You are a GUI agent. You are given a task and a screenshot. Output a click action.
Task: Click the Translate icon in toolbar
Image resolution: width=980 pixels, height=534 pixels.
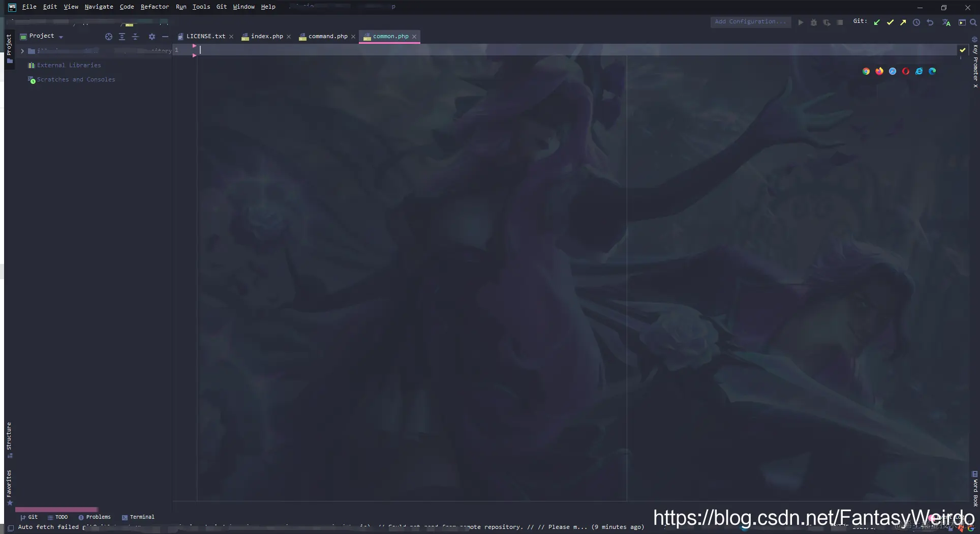946,22
